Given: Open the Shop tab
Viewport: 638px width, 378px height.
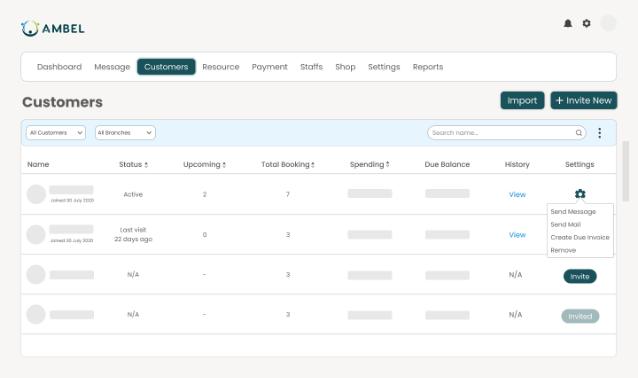Looking at the screenshot, I should coord(345,67).
